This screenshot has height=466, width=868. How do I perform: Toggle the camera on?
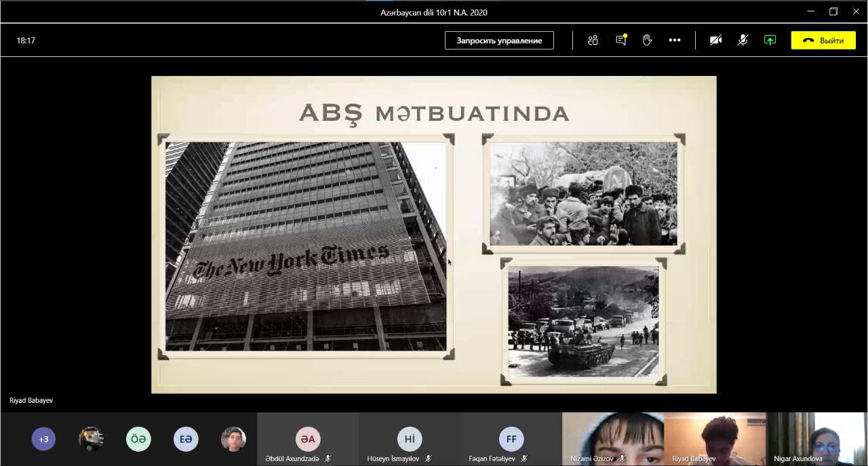[715, 41]
